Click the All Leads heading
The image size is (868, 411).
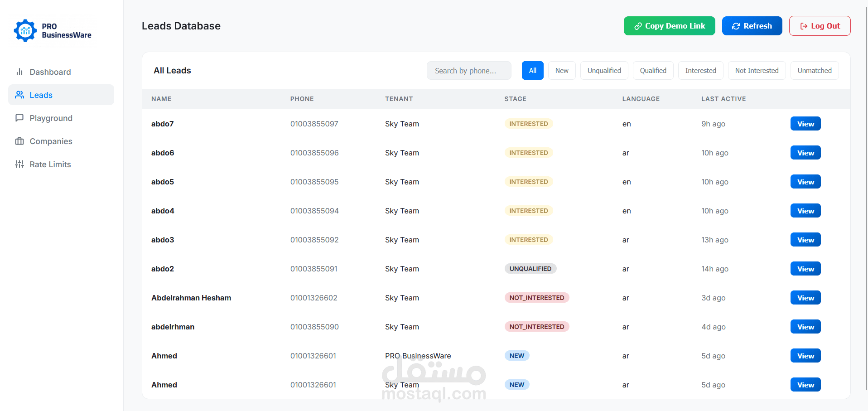coord(172,70)
